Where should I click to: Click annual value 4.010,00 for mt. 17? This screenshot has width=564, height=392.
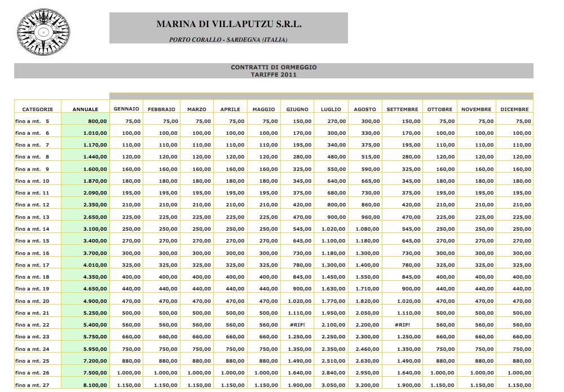pyautogui.click(x=95, y=266)
